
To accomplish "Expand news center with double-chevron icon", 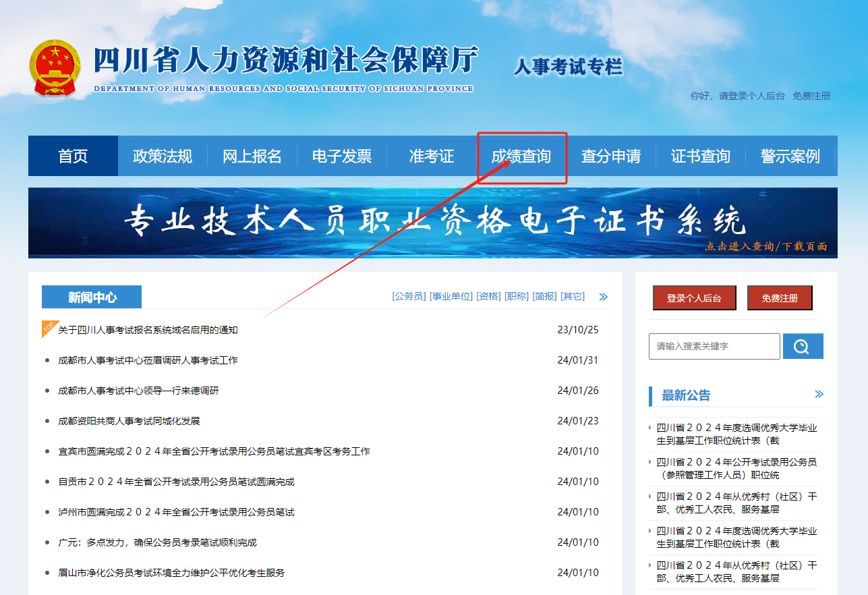I will coord(603,297).
